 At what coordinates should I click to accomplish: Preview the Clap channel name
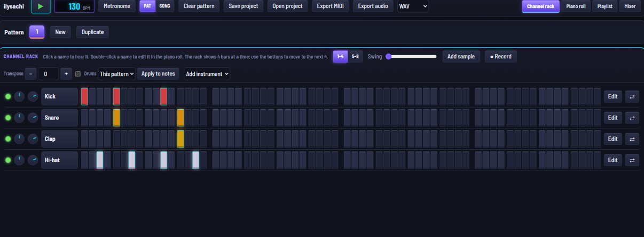[x=59, y=139]
